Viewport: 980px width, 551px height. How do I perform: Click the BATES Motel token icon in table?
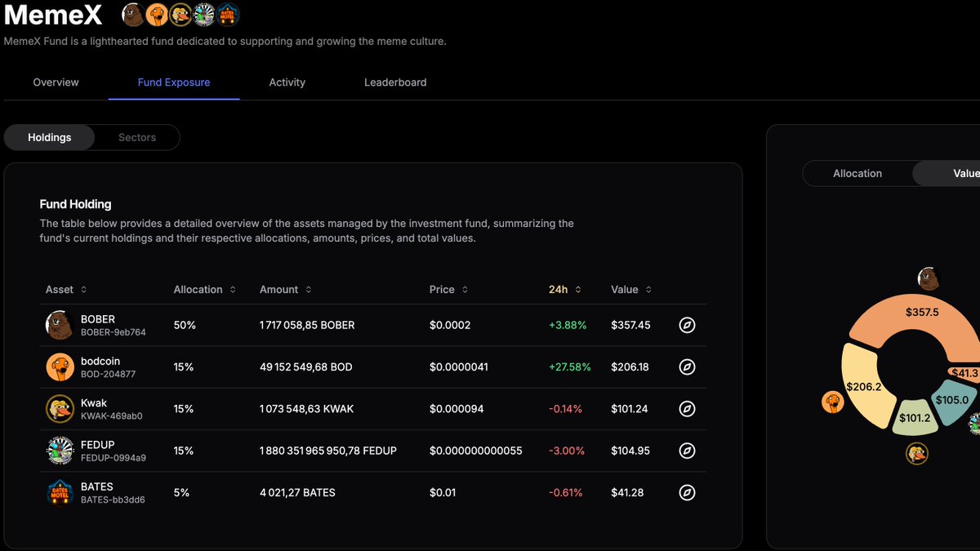tap(60, 493)
